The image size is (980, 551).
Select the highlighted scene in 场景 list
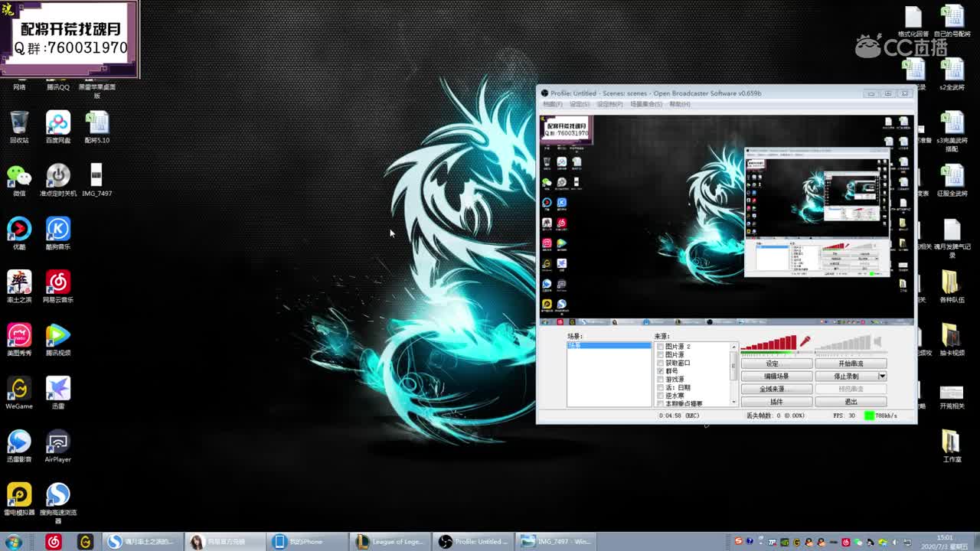point(609,346)
